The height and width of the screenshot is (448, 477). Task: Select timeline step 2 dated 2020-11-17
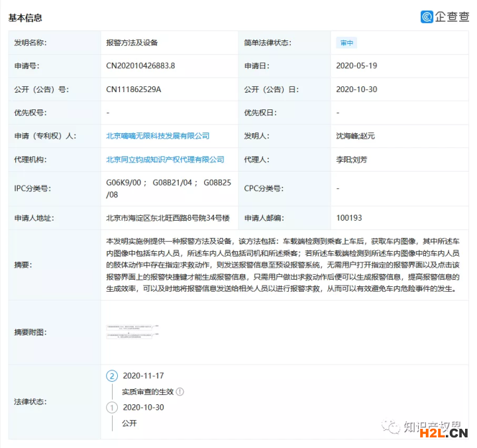click(112, 376)
